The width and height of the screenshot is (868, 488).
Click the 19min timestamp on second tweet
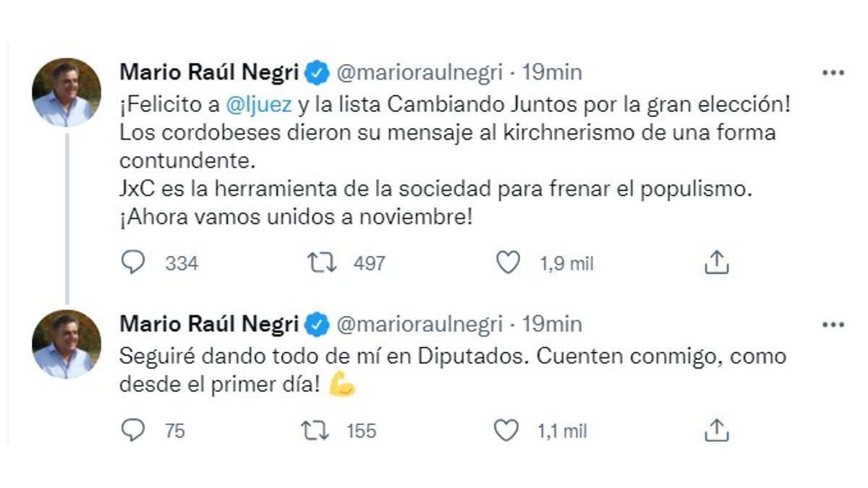coord(552,325)
